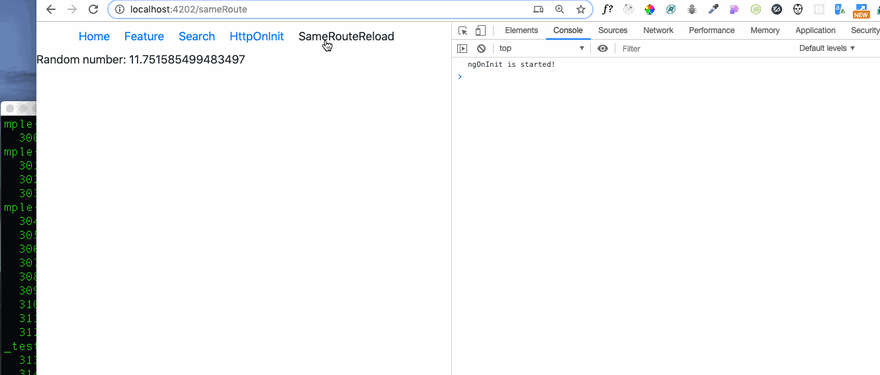Image resolution: width=880 pixels, height=375 pixels.
Task: Open the HttpOnInit link
Action: pos(256,36)
